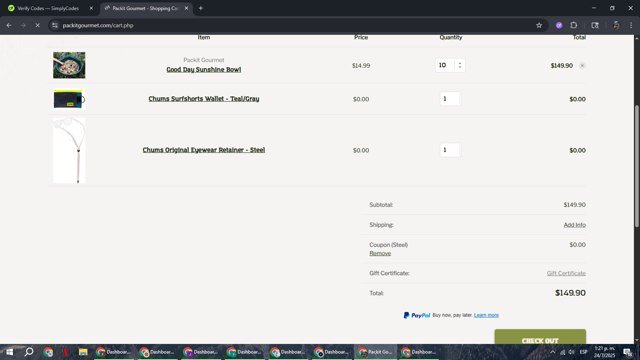
Task: Click the bold Total $149.90 amount
Action: 570,293
